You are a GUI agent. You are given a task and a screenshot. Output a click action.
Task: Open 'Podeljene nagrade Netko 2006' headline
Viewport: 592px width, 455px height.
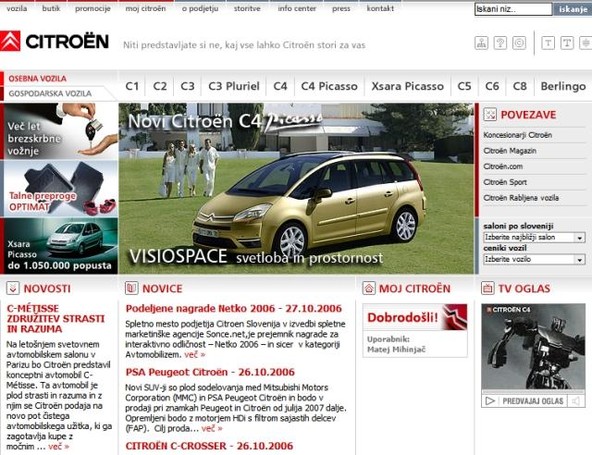point(234,308)
